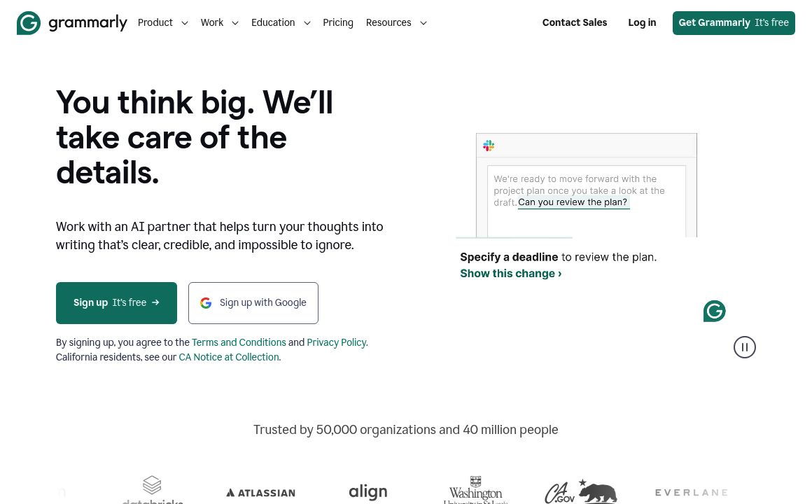Click Contact Sales

(575, 22)
